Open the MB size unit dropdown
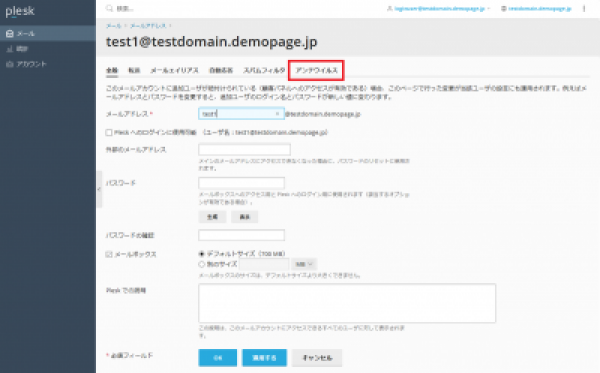Image resolution: width=600 pixels, height=373 pixels. tap(304, 264)
